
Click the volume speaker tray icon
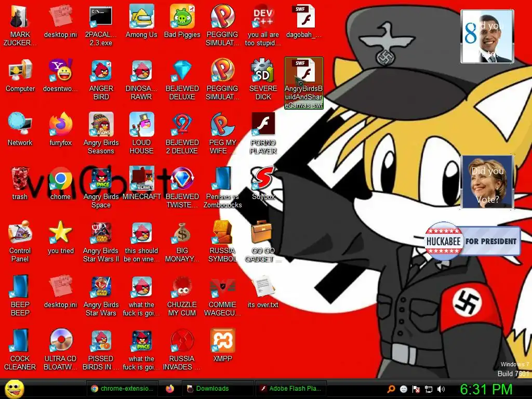pyautogui.click(x=441, y=389)
